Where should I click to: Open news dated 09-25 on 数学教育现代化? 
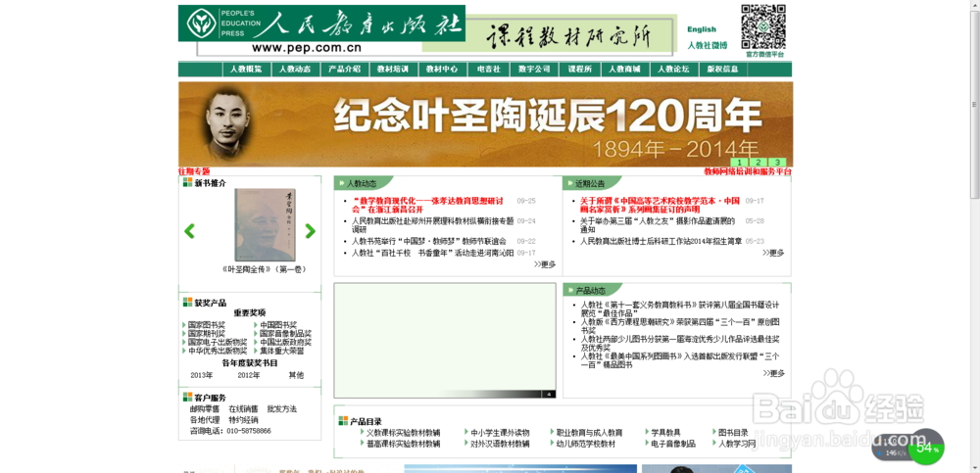(x=428, y=206)
